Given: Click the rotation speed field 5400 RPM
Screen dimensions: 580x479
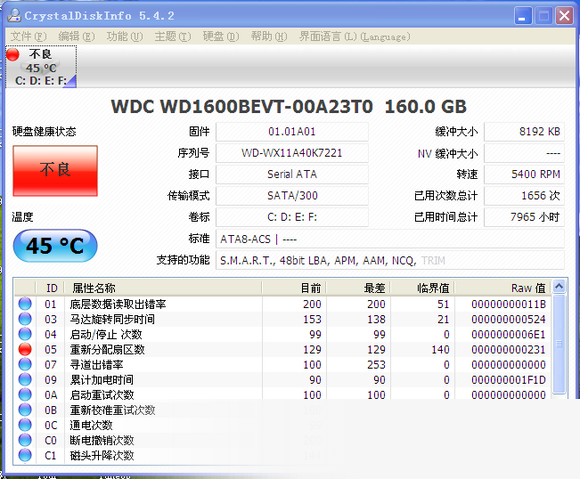Looking at the screenshot, I should tap(524, 174).
